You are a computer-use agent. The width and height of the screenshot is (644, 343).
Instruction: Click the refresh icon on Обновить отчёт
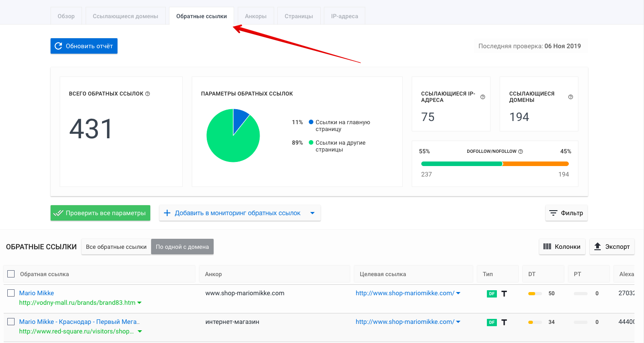58,46
